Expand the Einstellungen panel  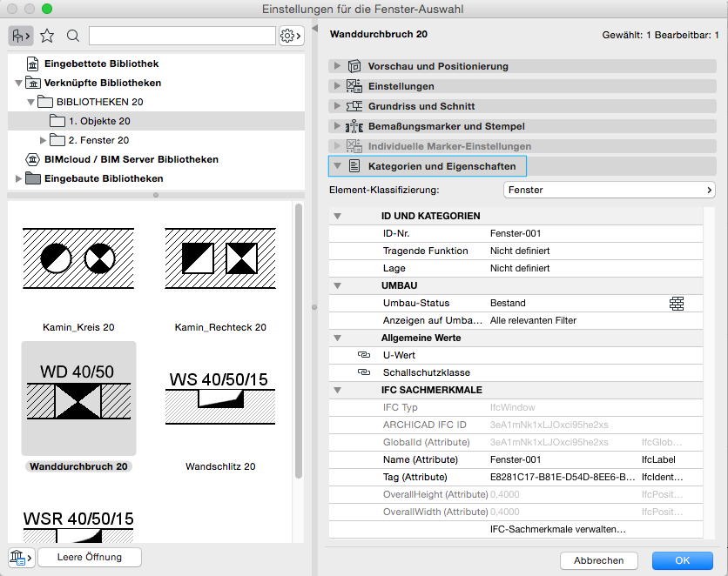[338, 86]
